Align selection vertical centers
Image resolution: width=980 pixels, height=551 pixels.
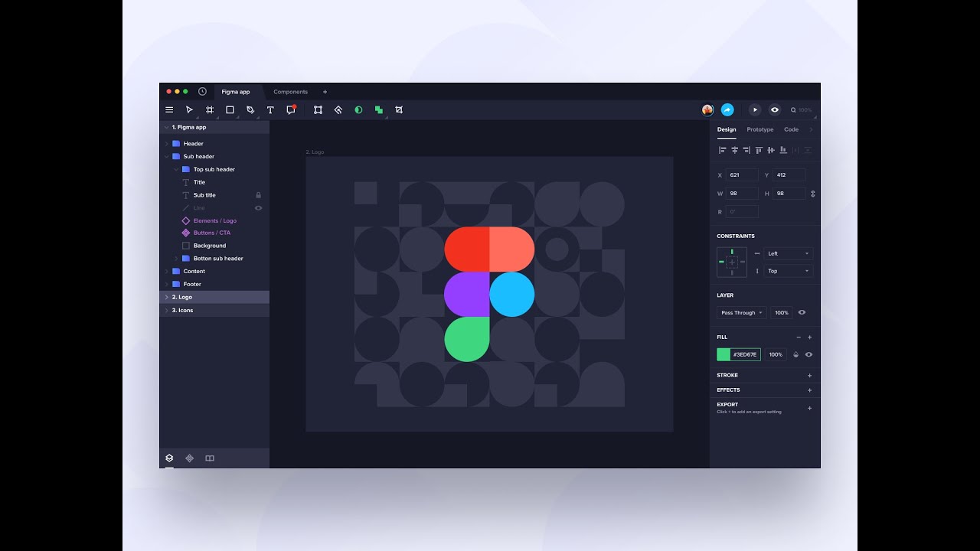(x=771, y=150)
